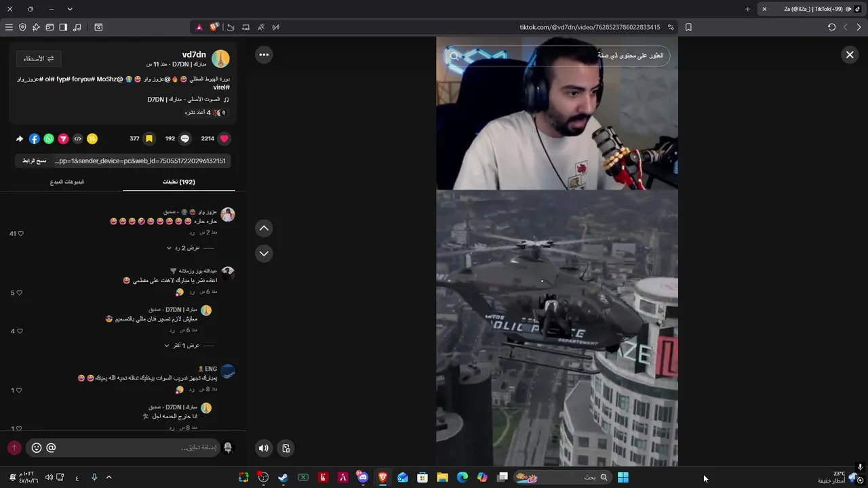The width and height of the screenshot is (868, 488).
Task: Like the video with the heart icon
Action: coord(224,138)
